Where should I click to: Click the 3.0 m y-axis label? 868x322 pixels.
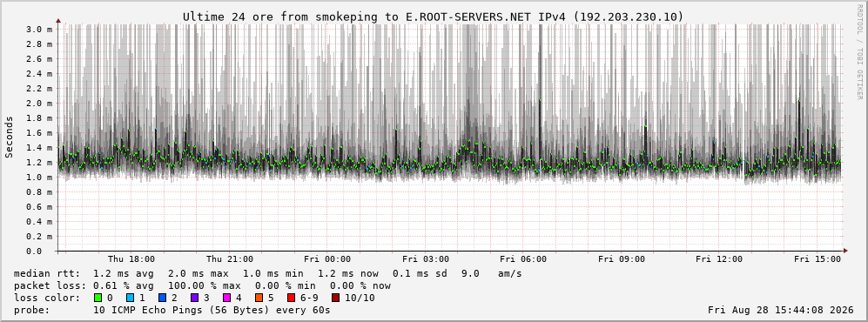point(40,30)
